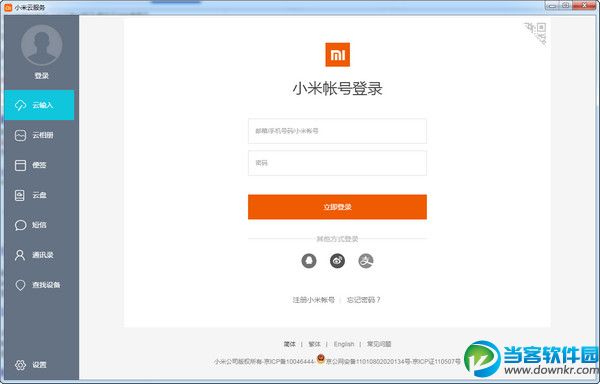Select 简体 language option
600x384 pixels.
coord(289,344)
